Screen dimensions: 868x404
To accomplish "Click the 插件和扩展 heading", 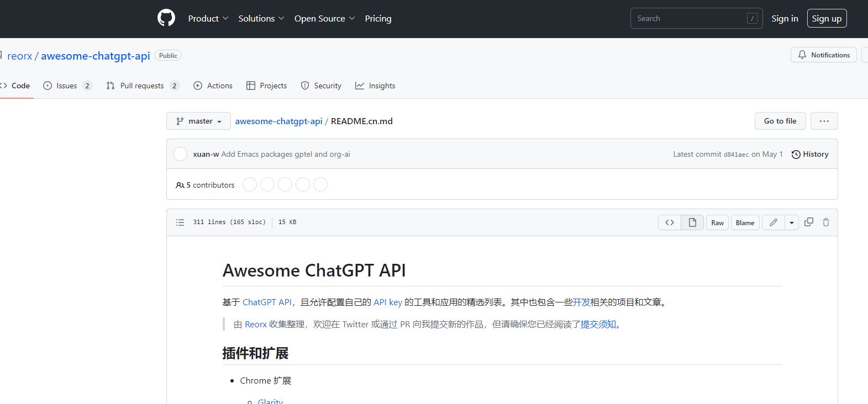I will 256,353.
